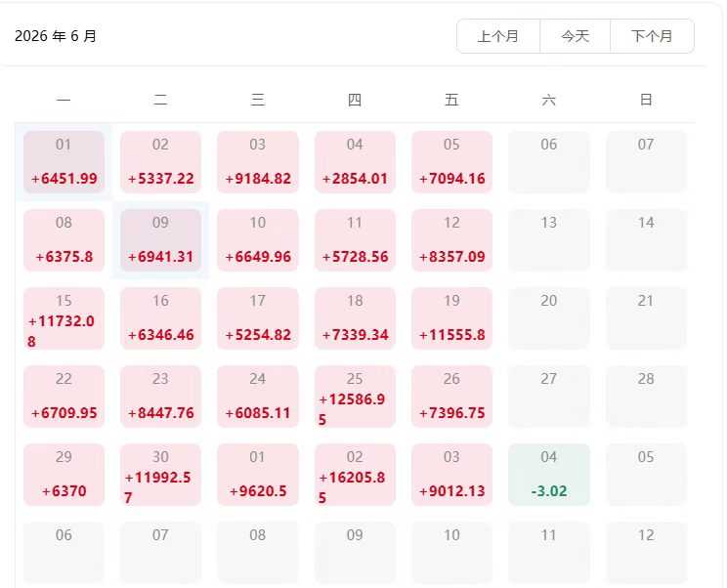Select green cell showing -3.02
Image resolution: width=727 pixels, height=588 pixels.
549,475
